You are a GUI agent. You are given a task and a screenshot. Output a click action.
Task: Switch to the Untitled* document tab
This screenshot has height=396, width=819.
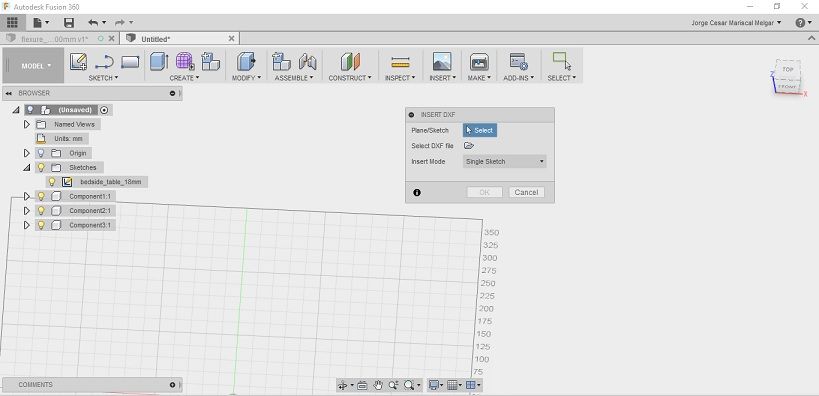(x=180, y=39)
